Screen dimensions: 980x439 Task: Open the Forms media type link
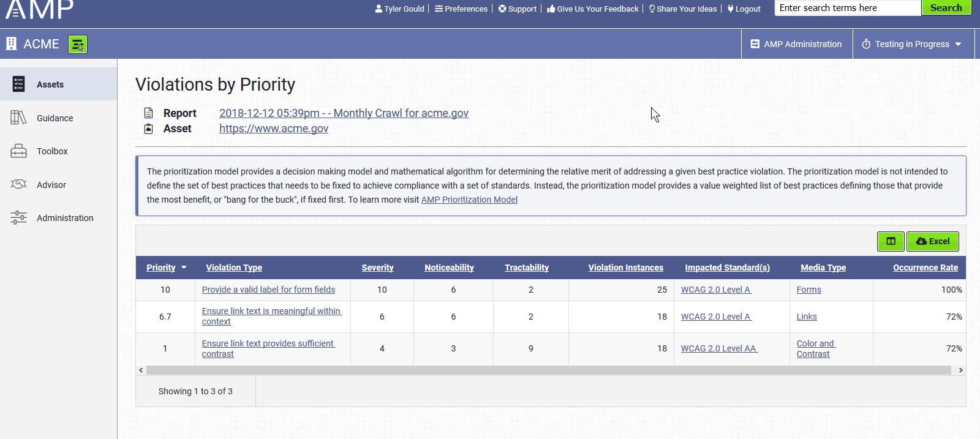(809, 290)
